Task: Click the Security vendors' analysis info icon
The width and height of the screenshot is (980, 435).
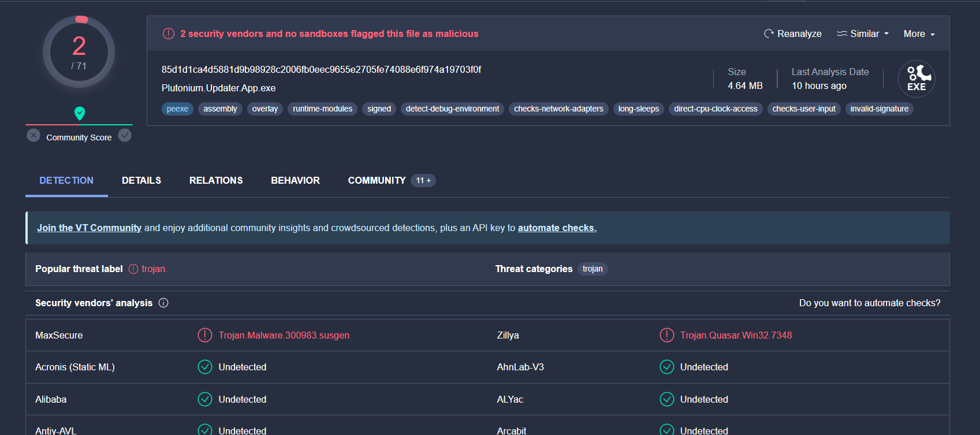Action: coord(163,303)
